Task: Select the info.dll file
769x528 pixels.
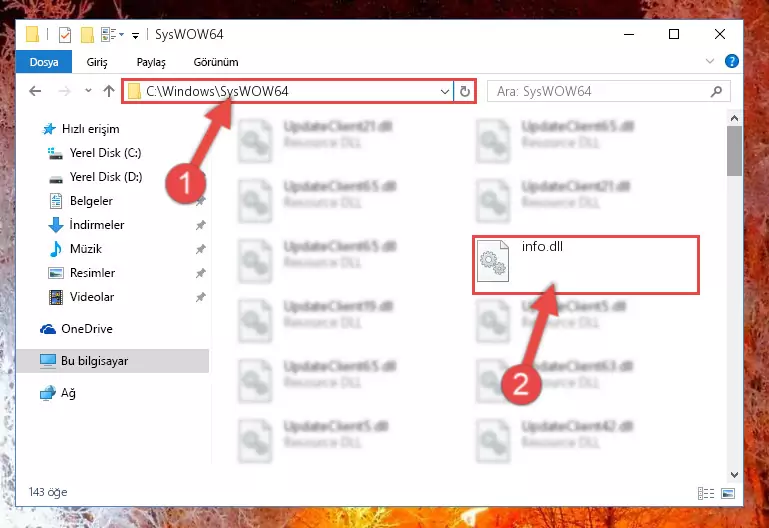Action: (586, 265)
